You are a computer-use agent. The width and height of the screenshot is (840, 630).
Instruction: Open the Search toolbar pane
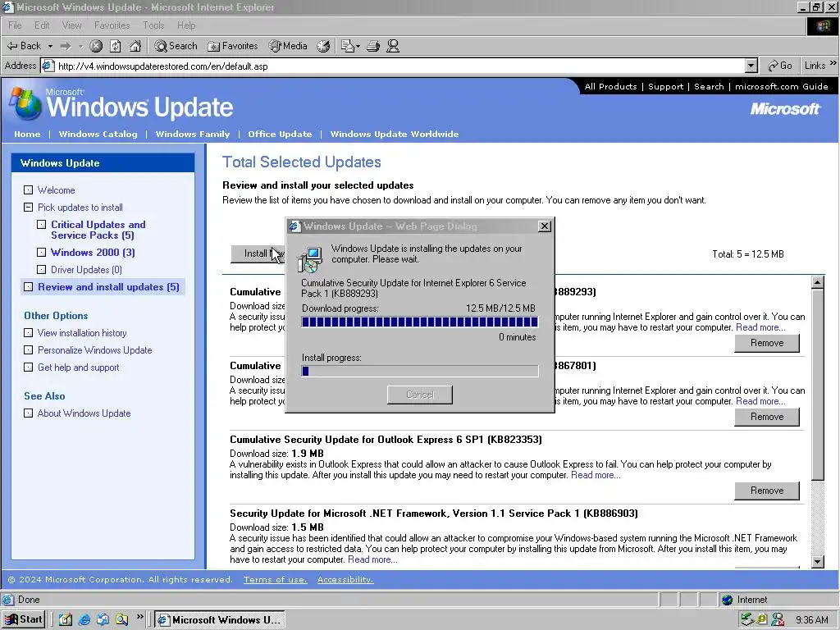pos(176,46)
